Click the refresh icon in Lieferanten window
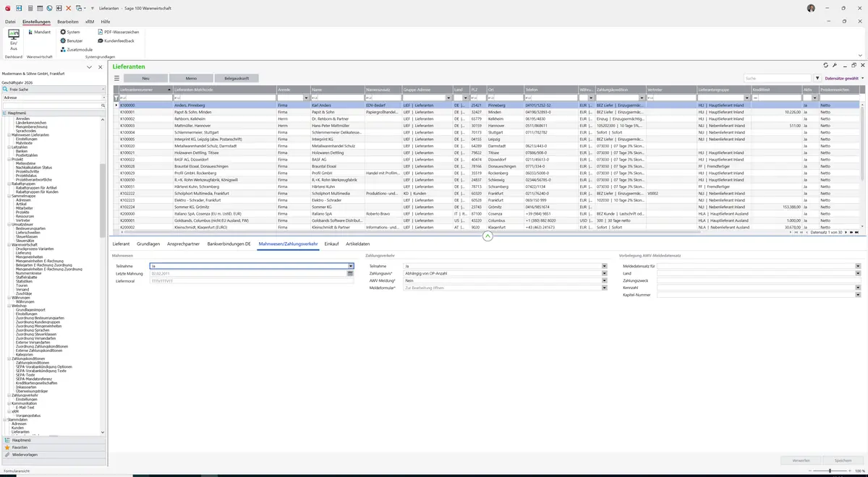 [x=825, y=65]
